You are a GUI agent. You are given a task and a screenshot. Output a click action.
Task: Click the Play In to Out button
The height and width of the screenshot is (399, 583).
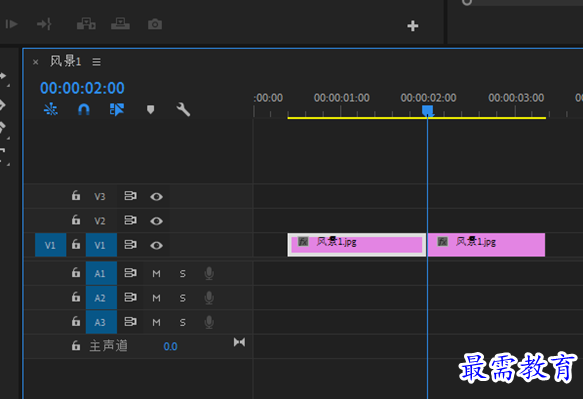[12, 24]
